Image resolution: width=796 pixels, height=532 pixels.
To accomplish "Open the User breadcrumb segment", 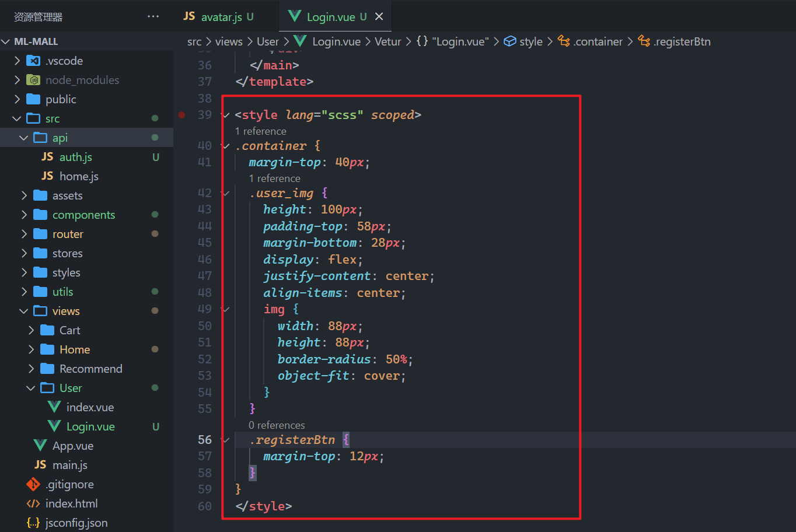I will tap(268, 41).
